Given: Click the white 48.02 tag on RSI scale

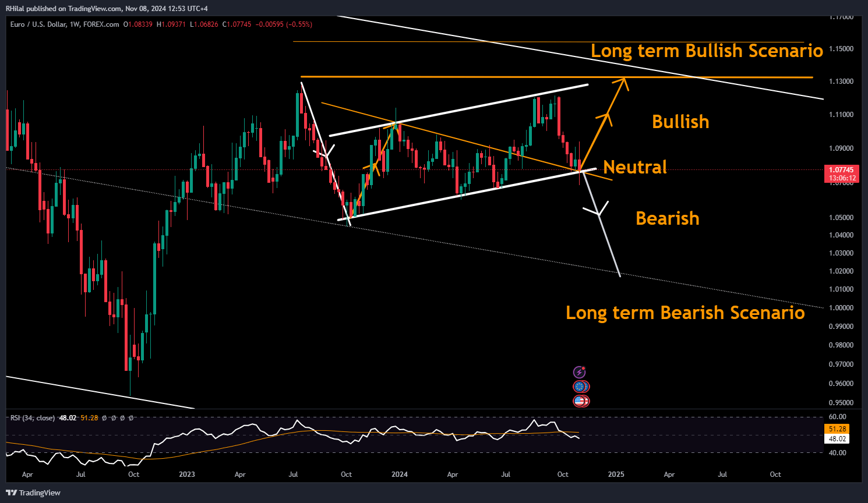Looking at the screenshot, I should (837, 439).
